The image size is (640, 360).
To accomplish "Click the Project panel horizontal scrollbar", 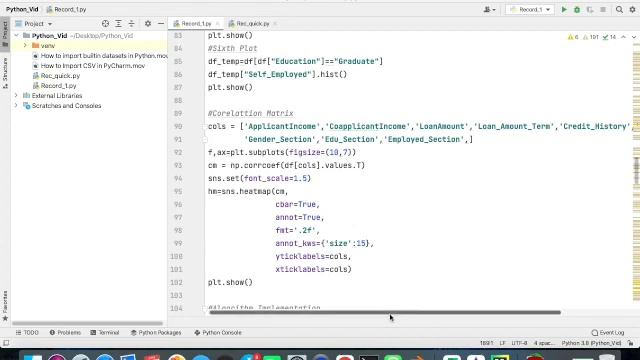I will pos(87,323).
